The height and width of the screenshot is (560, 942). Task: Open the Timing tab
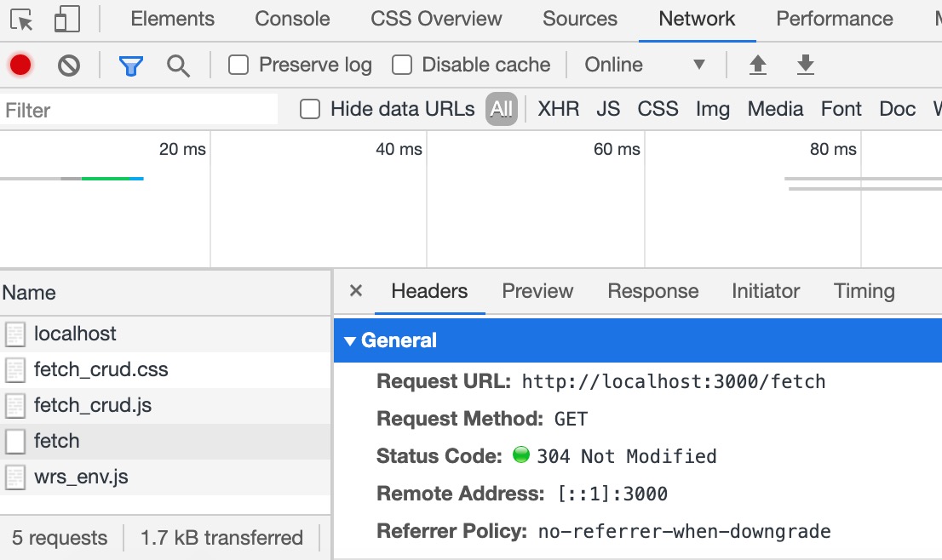click(864, 291)
